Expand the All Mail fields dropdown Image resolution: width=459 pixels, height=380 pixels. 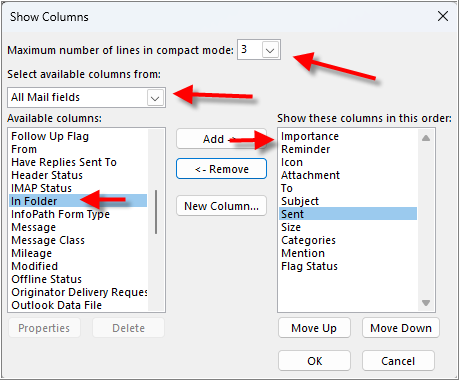coord(155,98)
